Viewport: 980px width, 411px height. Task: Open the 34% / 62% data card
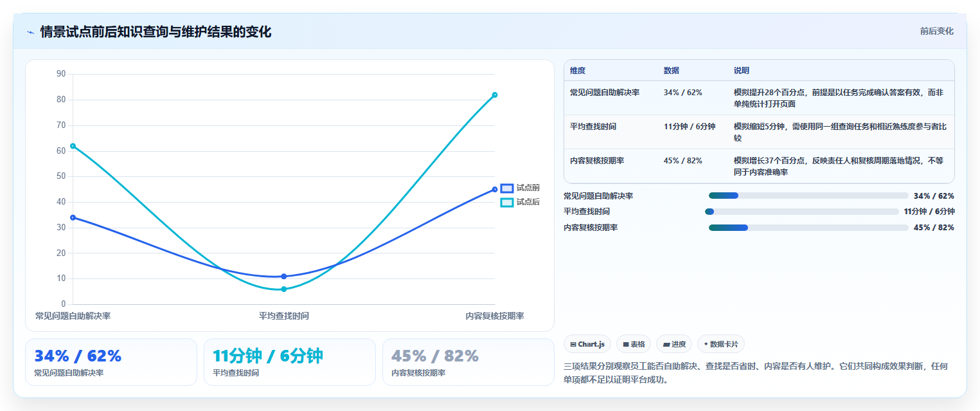click(111, 362)
